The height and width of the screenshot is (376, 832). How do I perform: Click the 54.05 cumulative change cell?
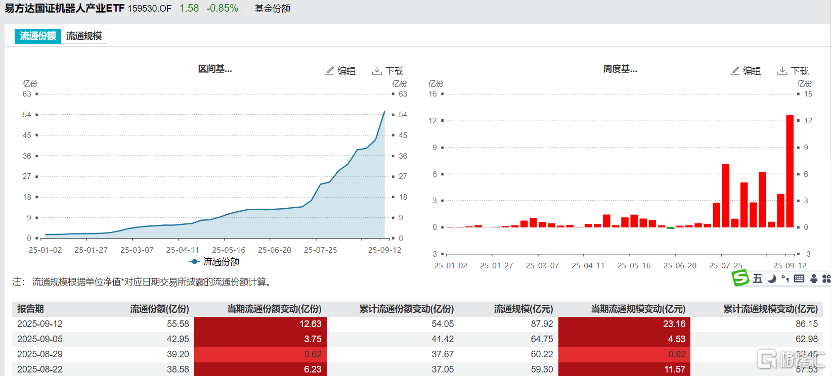click(444, 324)
